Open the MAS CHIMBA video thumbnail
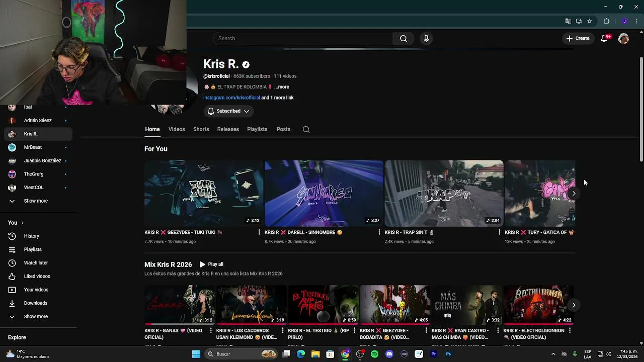644x362 pixels. click(x=466, y=305)
